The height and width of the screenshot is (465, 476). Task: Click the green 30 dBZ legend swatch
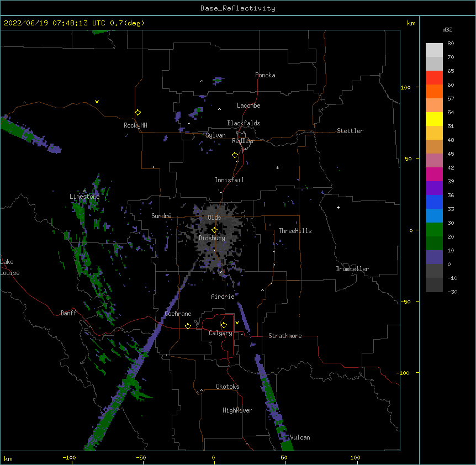click(434, 230)
